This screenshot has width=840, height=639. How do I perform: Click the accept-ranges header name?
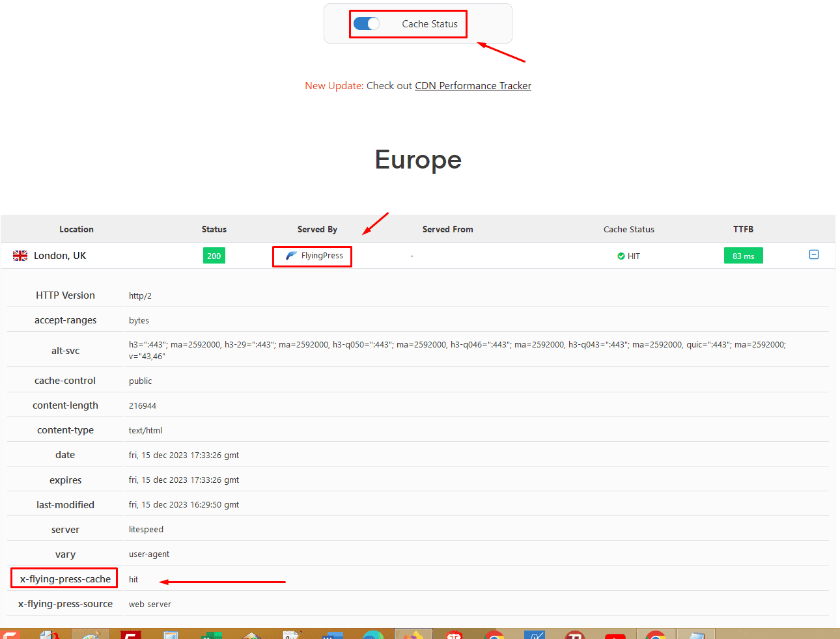tap(65, 320)
